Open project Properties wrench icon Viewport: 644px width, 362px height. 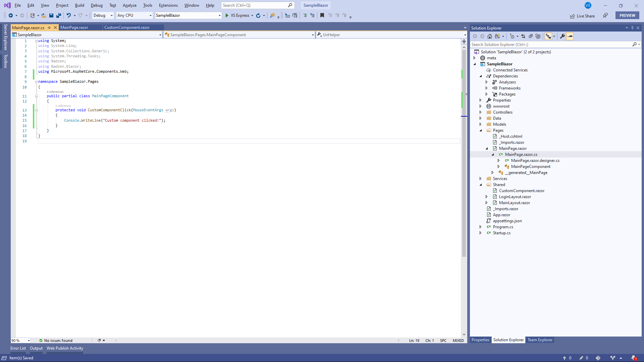coord(562,36)
